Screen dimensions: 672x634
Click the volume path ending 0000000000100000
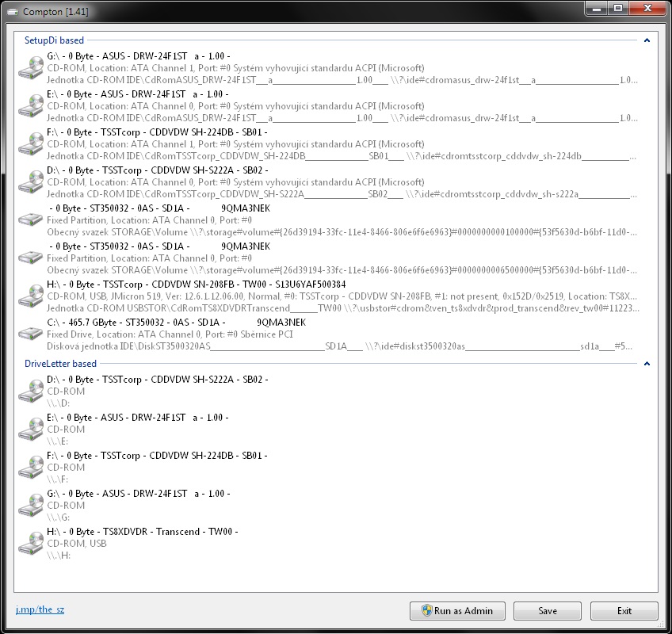342,232
